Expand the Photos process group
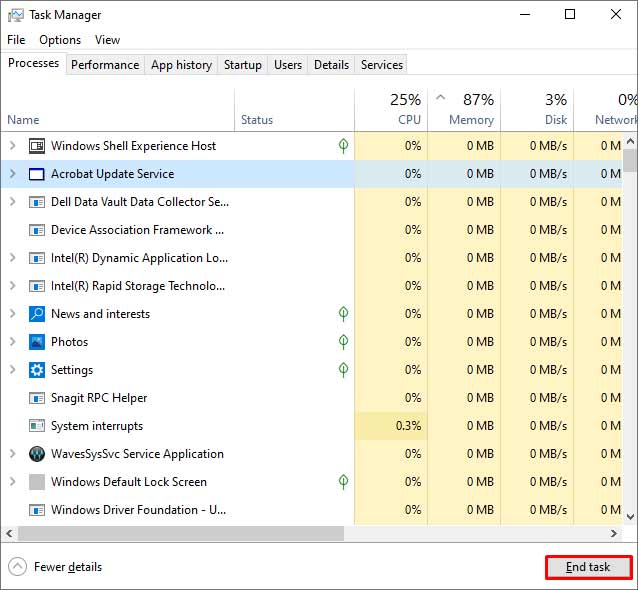Screen dimensions: 638x590 coord(13,342)
